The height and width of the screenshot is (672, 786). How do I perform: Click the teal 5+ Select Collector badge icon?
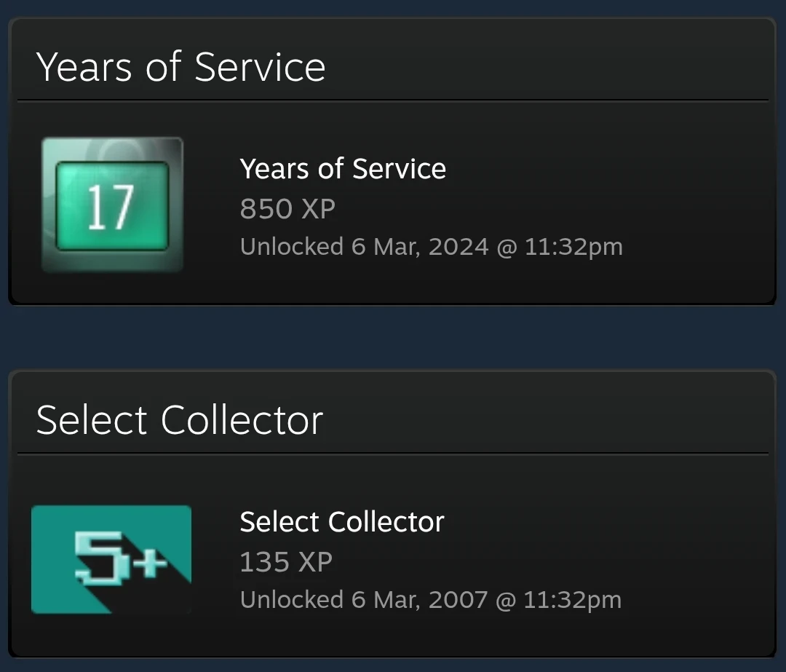111,559
